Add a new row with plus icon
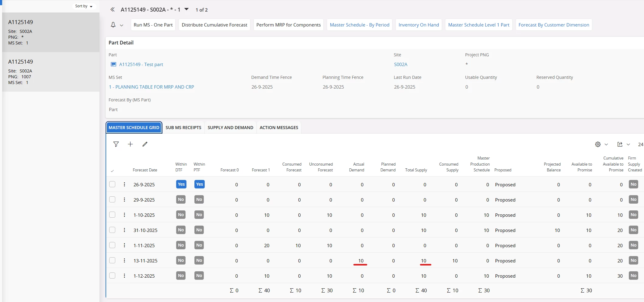The height and width of the screenshot is (302, 644). coord(130,144)
